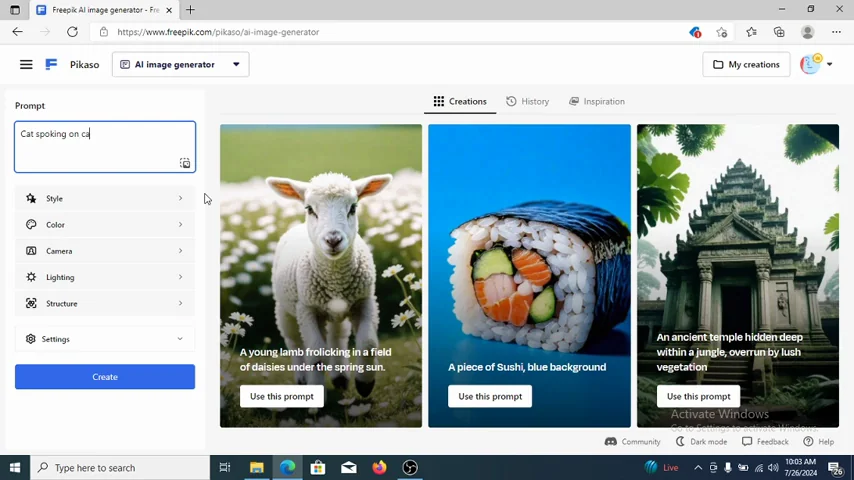Use the ancient temple prompt
This screenshot has height=480, width=854.
pyautogui.click(x=698, y=396)
